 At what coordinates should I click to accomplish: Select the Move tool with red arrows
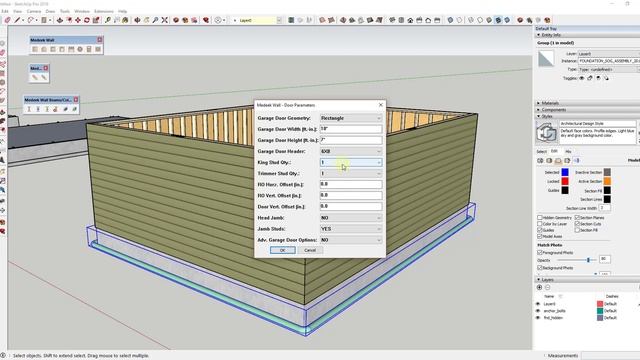78,20
